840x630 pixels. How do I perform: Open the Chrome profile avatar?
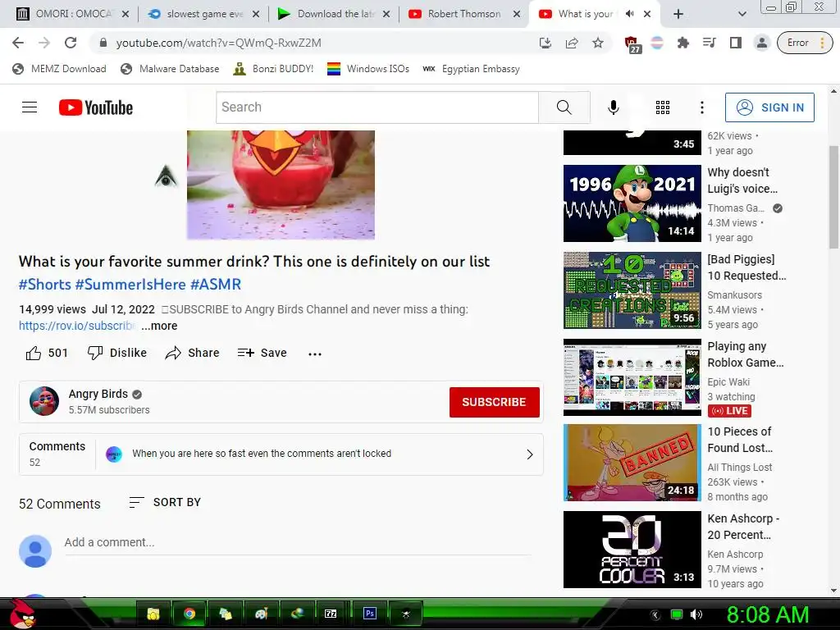761,43
